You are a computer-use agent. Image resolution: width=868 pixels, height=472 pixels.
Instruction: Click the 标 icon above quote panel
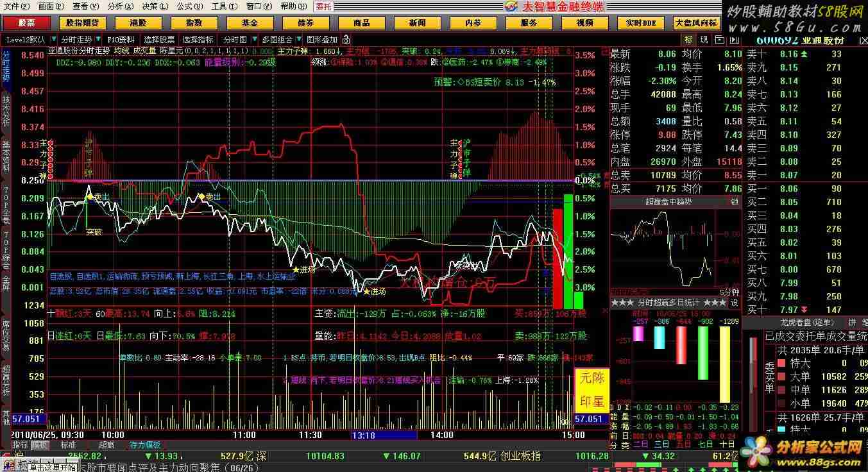(x=689, y=40)
